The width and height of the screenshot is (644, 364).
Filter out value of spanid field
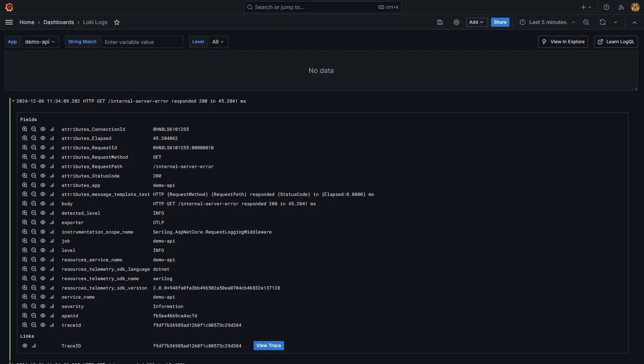[x=34, y=315]
